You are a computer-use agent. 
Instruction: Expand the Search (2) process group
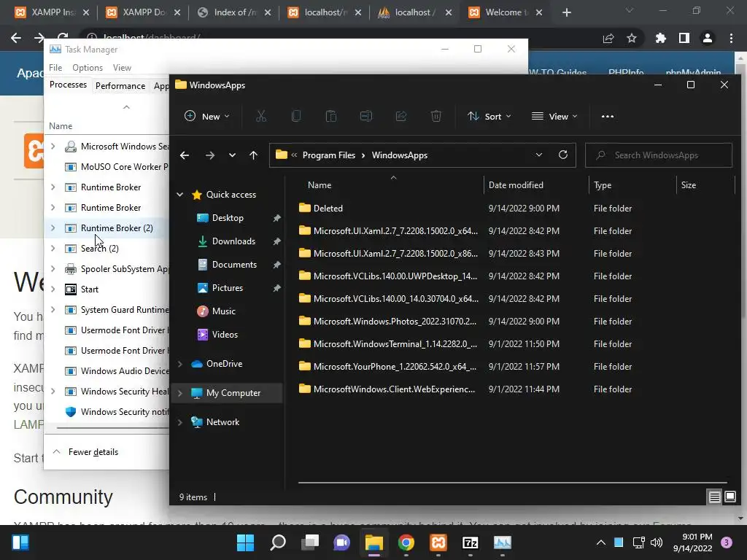point(53,249)
